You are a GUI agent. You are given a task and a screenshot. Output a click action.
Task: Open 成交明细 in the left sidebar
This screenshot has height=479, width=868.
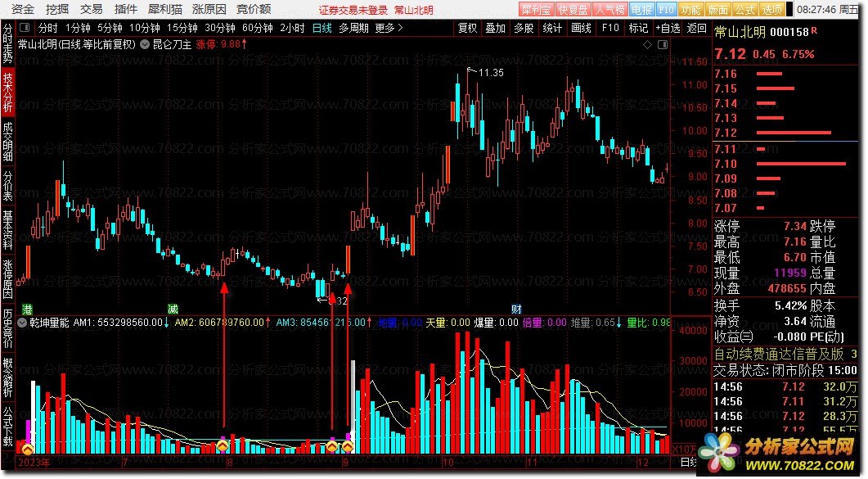click(7, 142)
